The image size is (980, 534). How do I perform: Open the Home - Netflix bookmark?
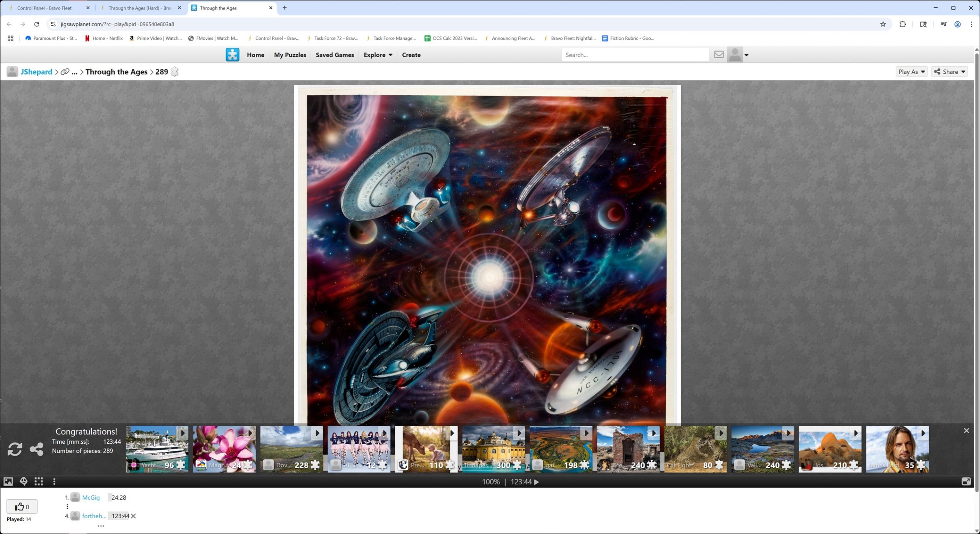tap(103, 38)
